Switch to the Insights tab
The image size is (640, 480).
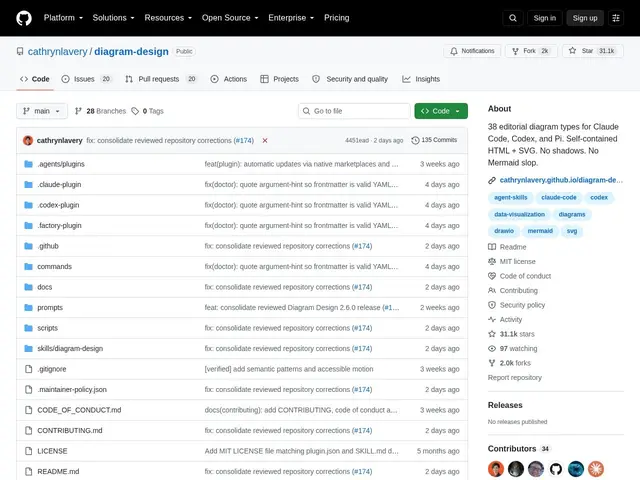421,79
